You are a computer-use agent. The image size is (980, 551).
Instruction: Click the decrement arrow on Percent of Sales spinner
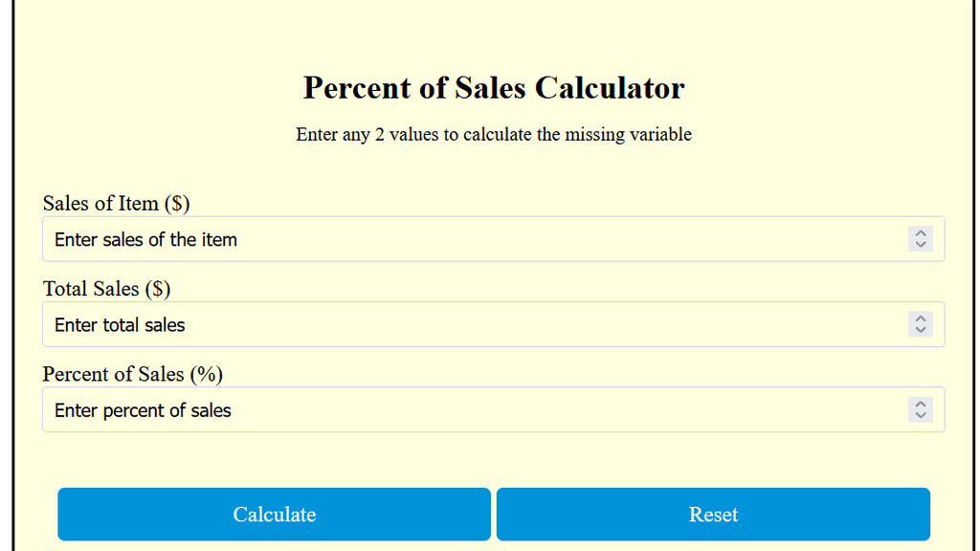pos(920,414)
